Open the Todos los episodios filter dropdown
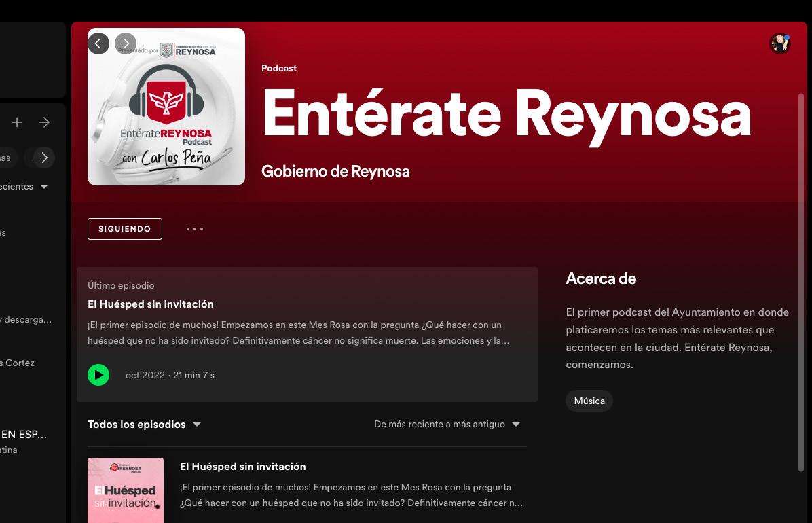The width and height of the screenshot is (812, 523). point(144,424)
